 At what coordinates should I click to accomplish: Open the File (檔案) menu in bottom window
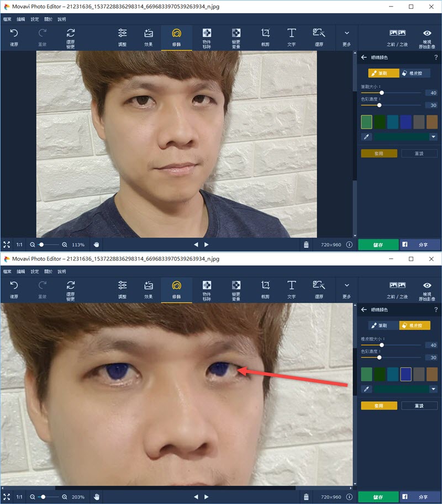coord(7,272)
